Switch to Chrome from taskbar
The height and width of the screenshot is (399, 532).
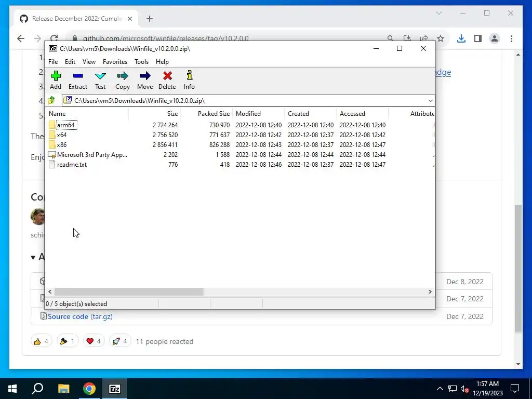(x=89, y=389)
